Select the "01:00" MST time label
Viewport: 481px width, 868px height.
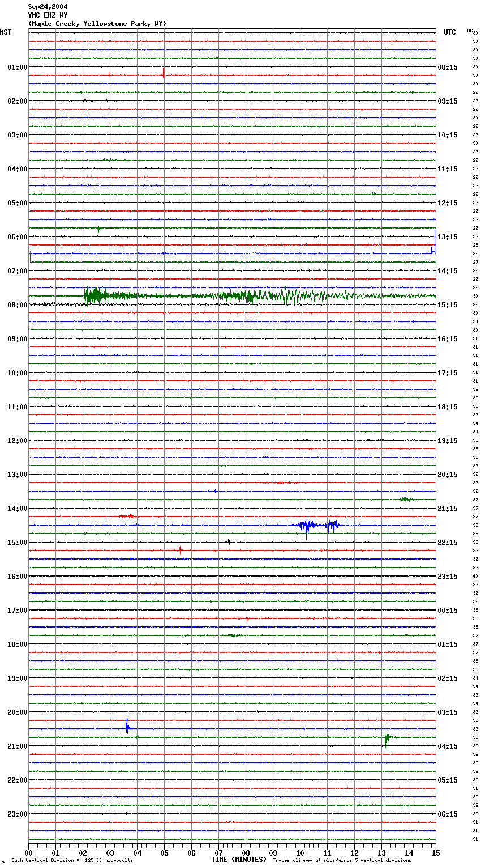pos(18,67)
